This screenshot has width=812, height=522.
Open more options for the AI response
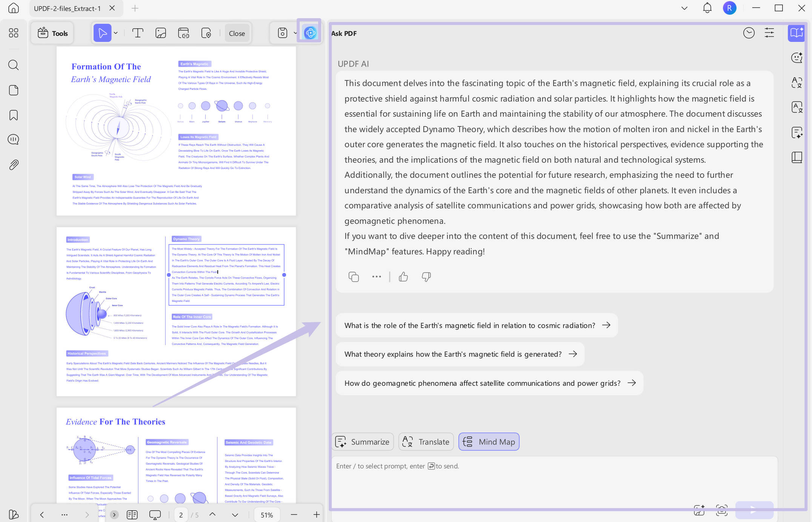(376, 277)
